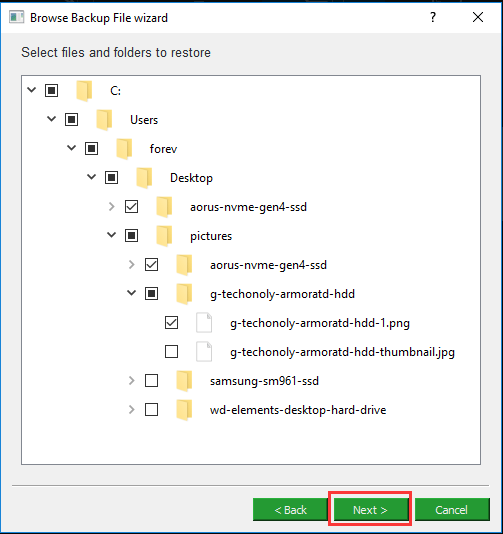Viewport: 503px width, 534px height.
Task: Close the Browse Backup File wizard
Action: (478, 17)
